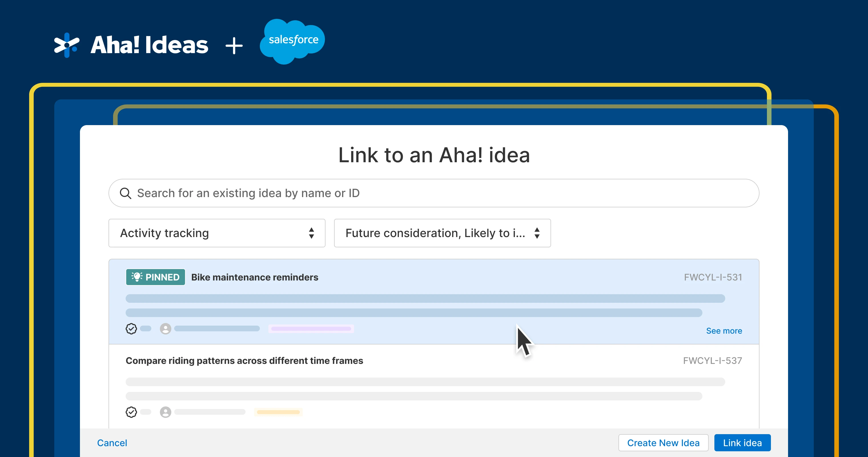
Task: Click the Salesforce cloud logo
Action: tap(292, 41)
